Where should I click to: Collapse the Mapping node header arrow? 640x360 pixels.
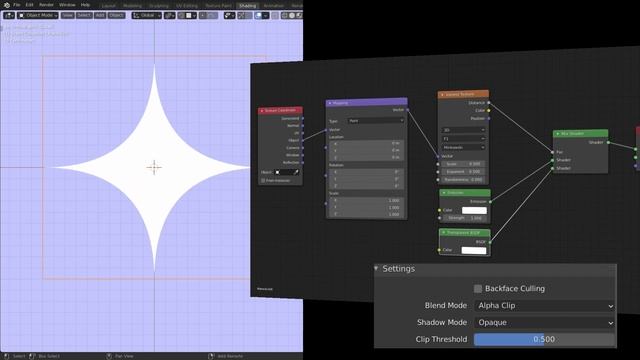[x=330, y=103]
